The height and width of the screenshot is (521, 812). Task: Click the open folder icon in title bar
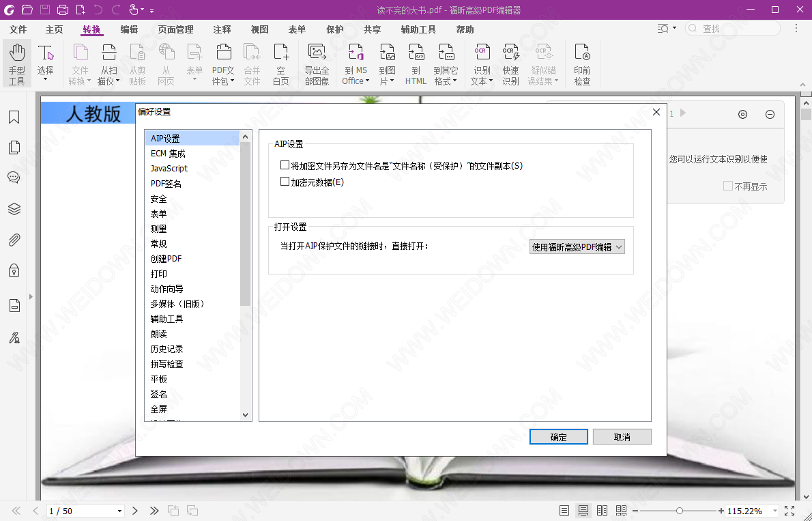[x=27, y=10]
